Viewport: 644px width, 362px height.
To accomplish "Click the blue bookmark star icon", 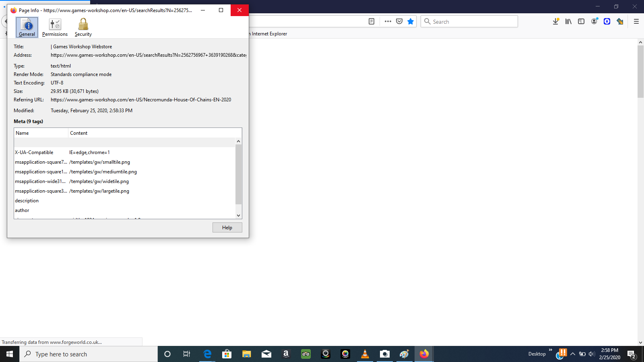I will pyautogui.click(x=411, y=21).
